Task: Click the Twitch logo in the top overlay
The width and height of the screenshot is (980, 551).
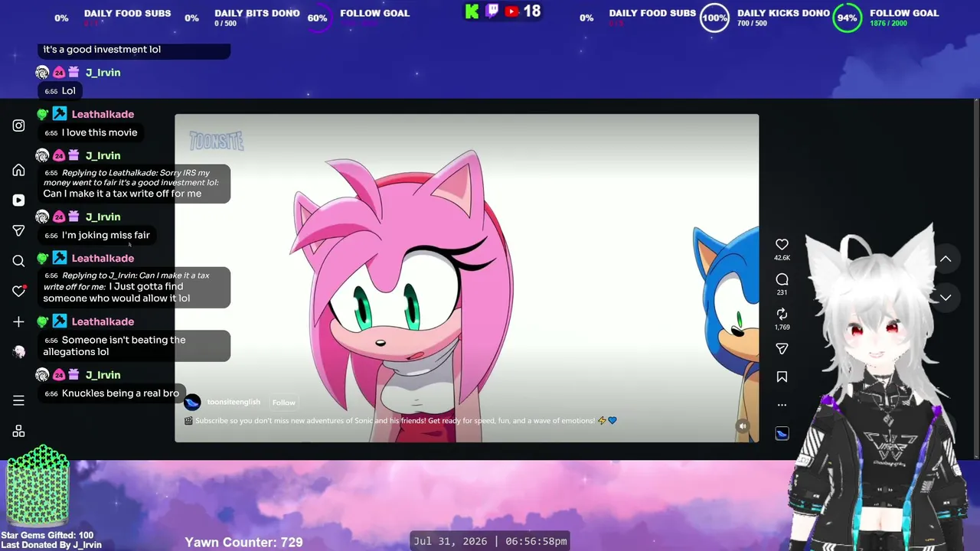Action: pos(492,11)
